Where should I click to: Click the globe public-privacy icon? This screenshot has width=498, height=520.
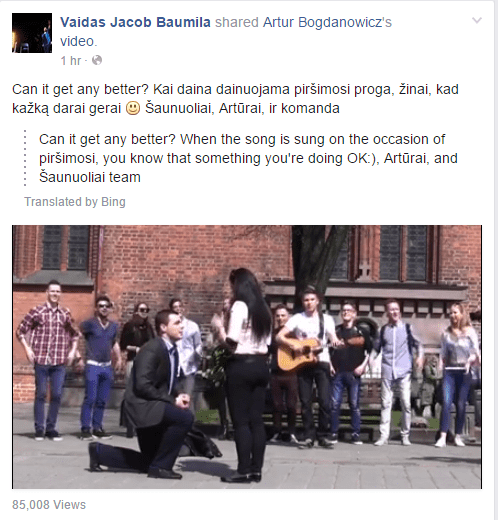pos(97,60)
